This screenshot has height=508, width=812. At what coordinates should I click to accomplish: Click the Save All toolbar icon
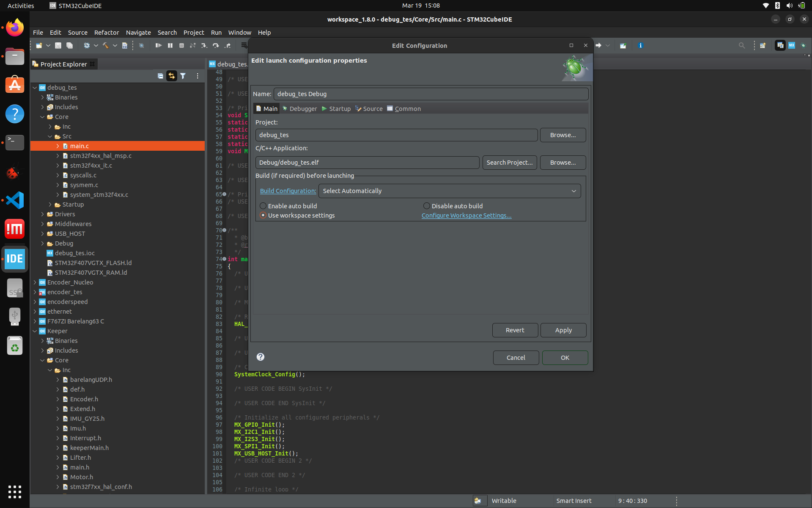[x=70, y=45]
